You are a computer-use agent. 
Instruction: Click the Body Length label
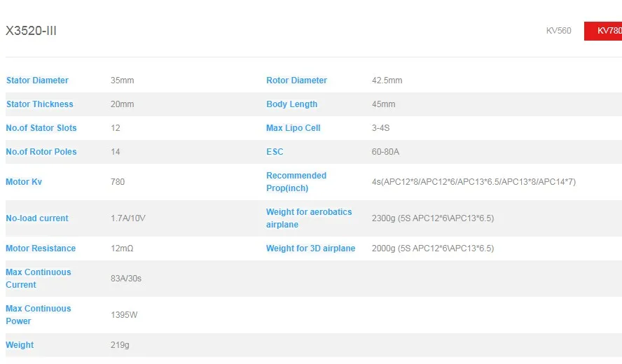tap(292, 104)
